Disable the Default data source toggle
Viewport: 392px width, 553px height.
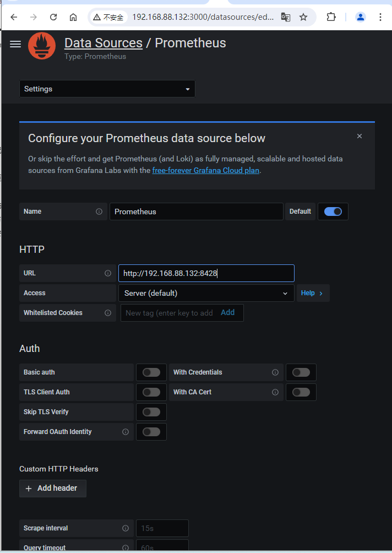[333, 212]
